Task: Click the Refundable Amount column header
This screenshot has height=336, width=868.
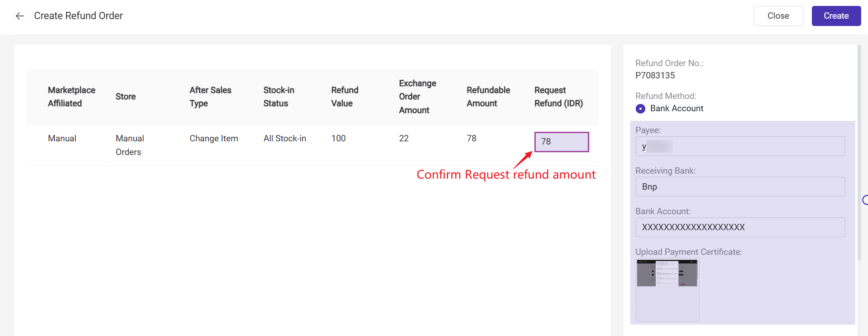Action: tap(488, 97)
